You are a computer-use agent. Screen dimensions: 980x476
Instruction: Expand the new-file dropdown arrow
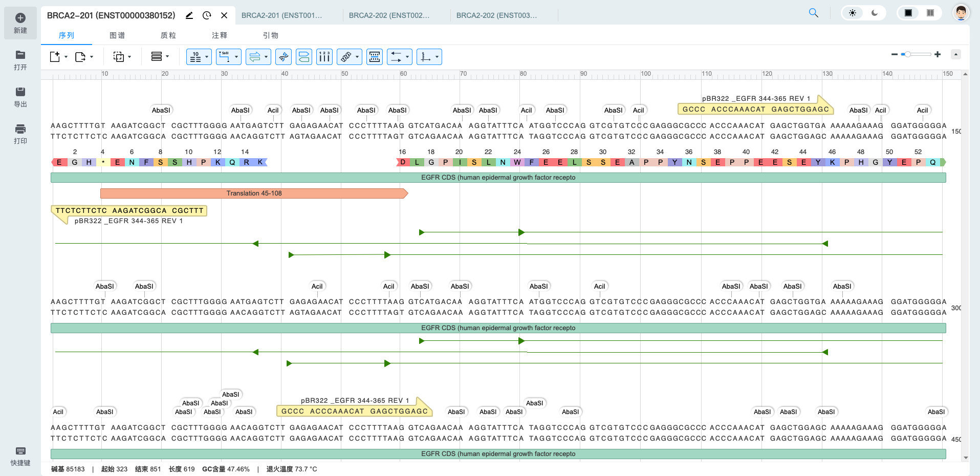pyautogui.click(x=66, y=57)
